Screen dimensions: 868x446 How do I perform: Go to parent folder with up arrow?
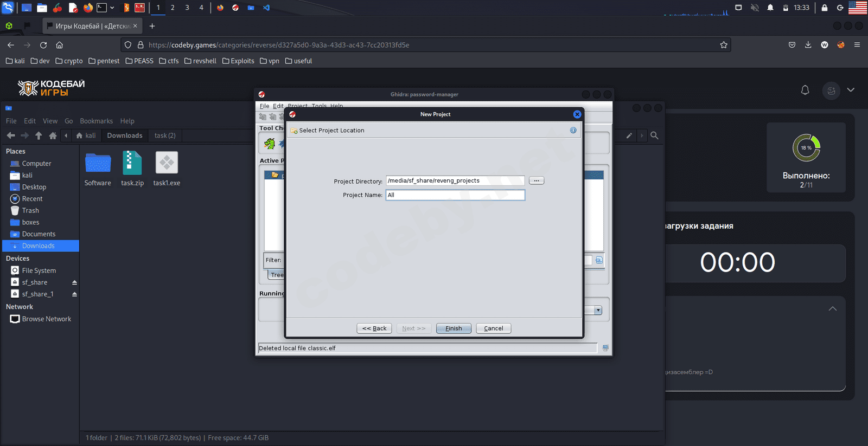39,135
